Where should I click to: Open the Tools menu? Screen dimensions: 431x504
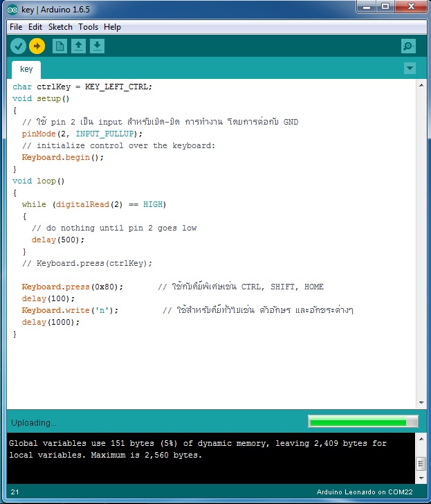[x=88, y=27]
